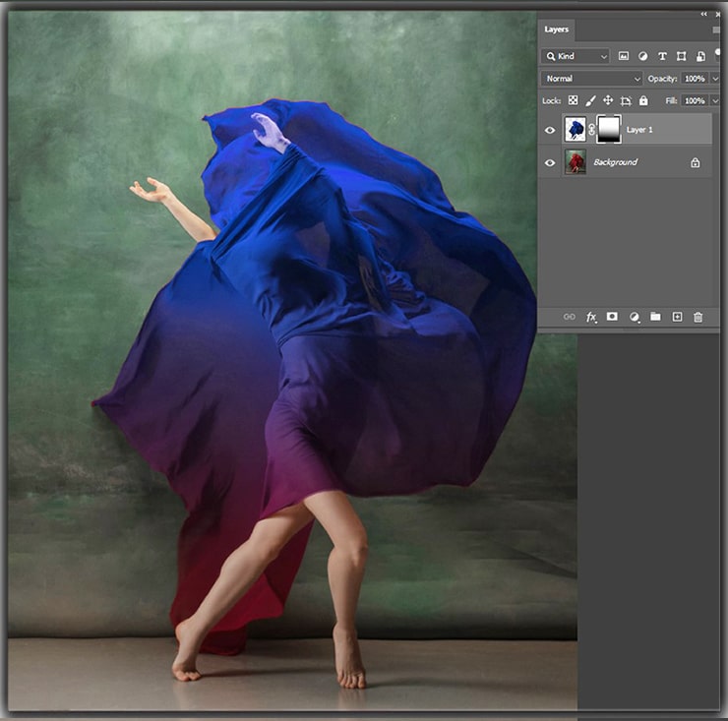Select the Layers tab
This screenshot has width=728, height=721.
(556, 30)
